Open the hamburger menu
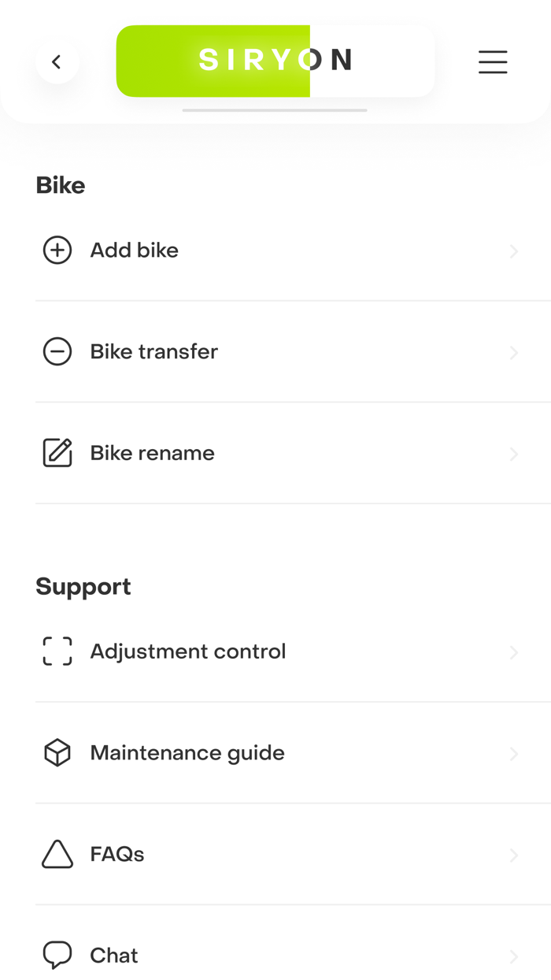Image resolution: width=551 pixels, height=980 pixels. 493,61
